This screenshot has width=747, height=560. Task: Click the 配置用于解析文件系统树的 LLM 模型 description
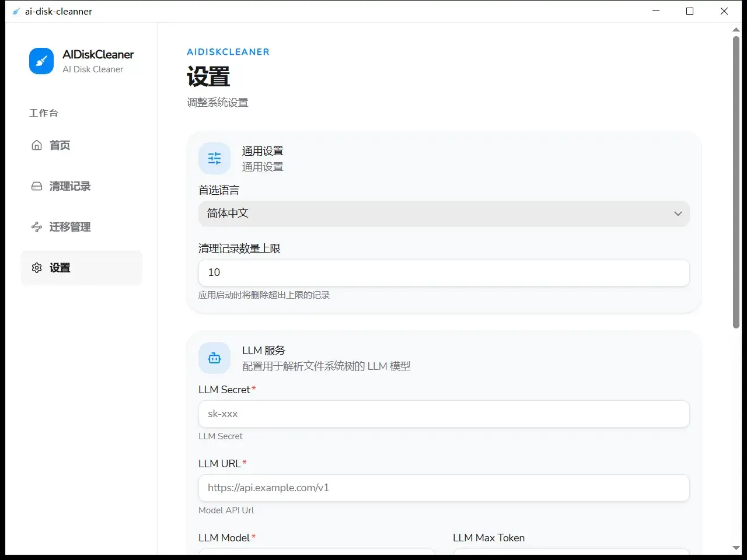tap(326, 366)
